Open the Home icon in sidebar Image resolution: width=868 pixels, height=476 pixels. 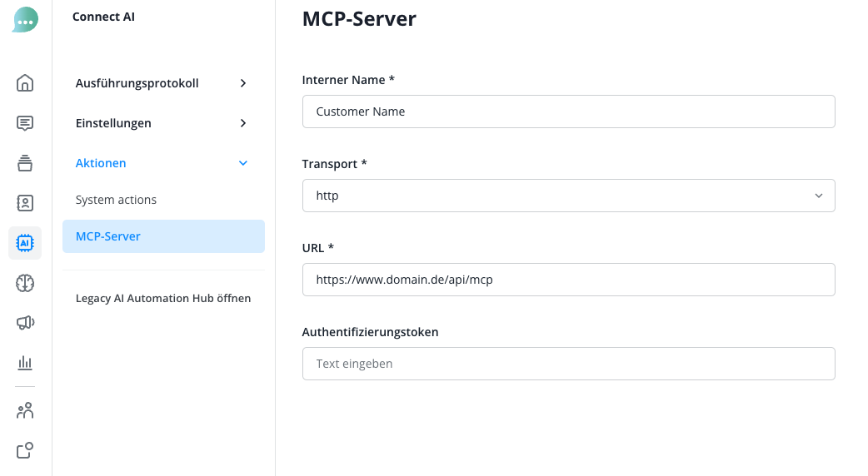tap(25, 83)
